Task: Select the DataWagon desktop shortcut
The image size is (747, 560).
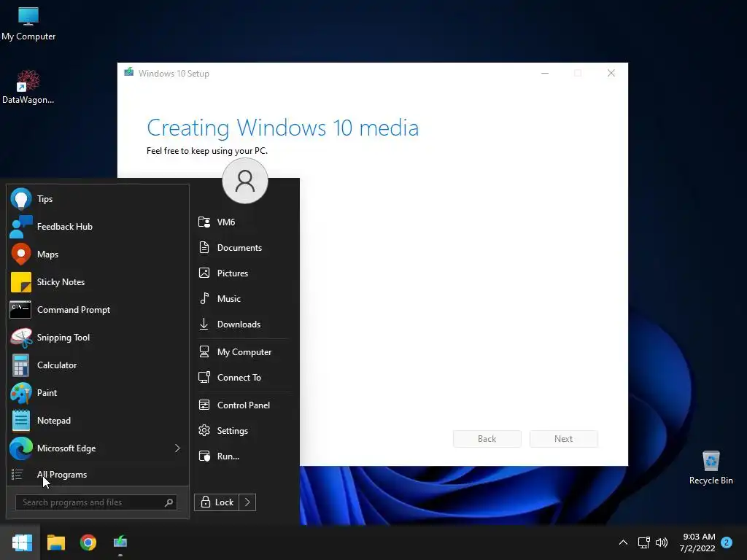Action: click(x=28, y=87)
